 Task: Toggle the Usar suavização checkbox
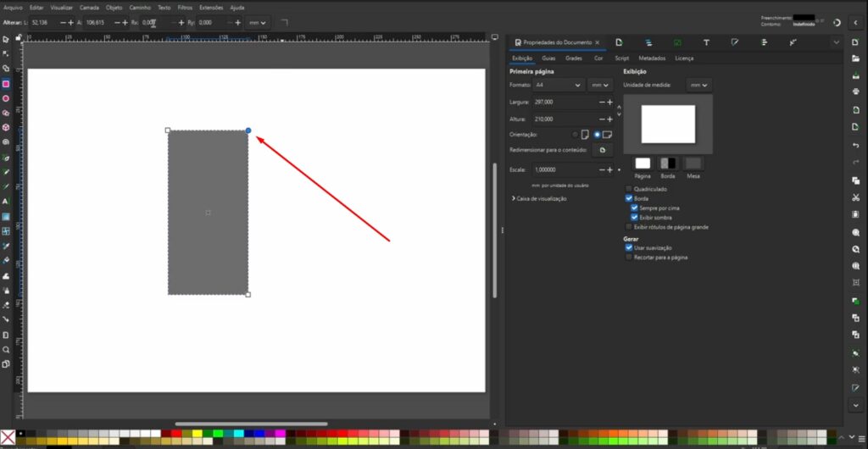pos(629,247)
